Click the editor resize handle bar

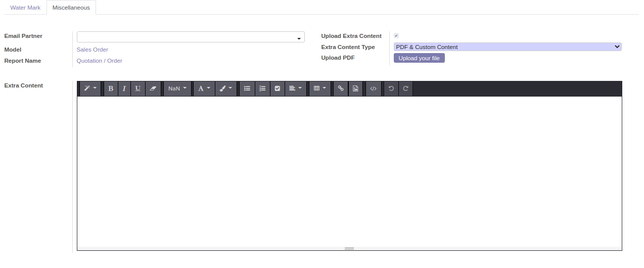click(349, 248)
